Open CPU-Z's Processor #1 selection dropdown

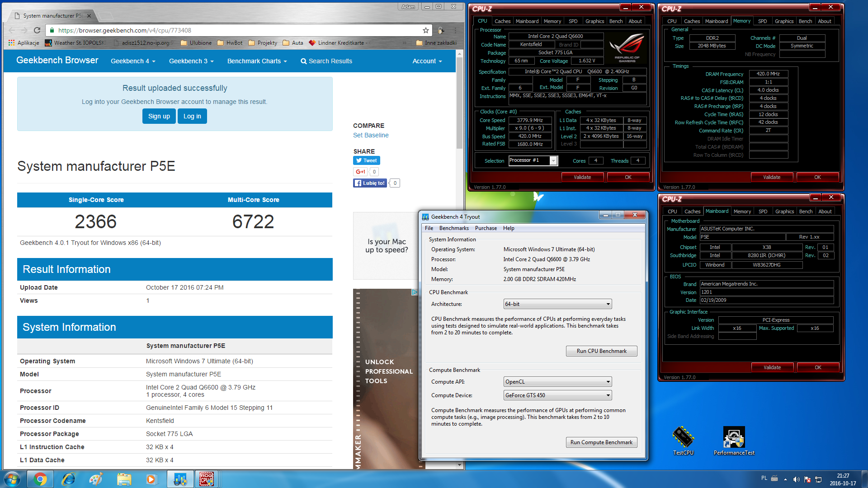tap(533, 160)
